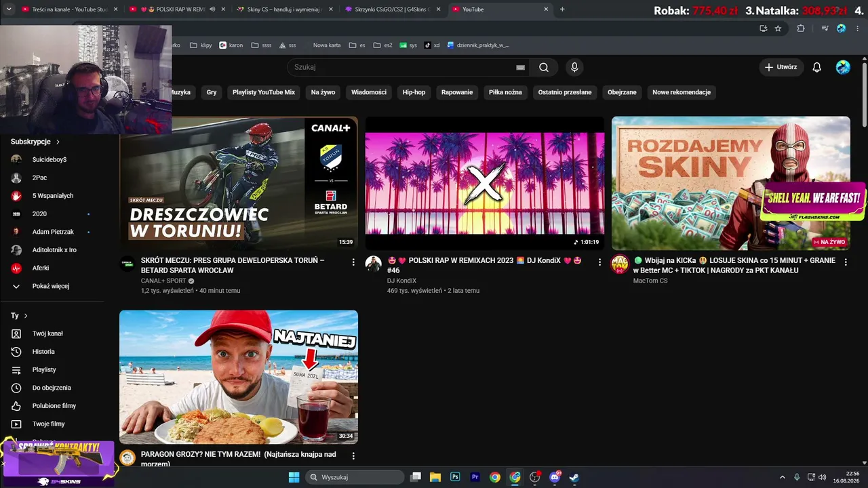Switch to Skiny CS browser tab
Viewport: 868px width, 488px height.
point(283,9)
